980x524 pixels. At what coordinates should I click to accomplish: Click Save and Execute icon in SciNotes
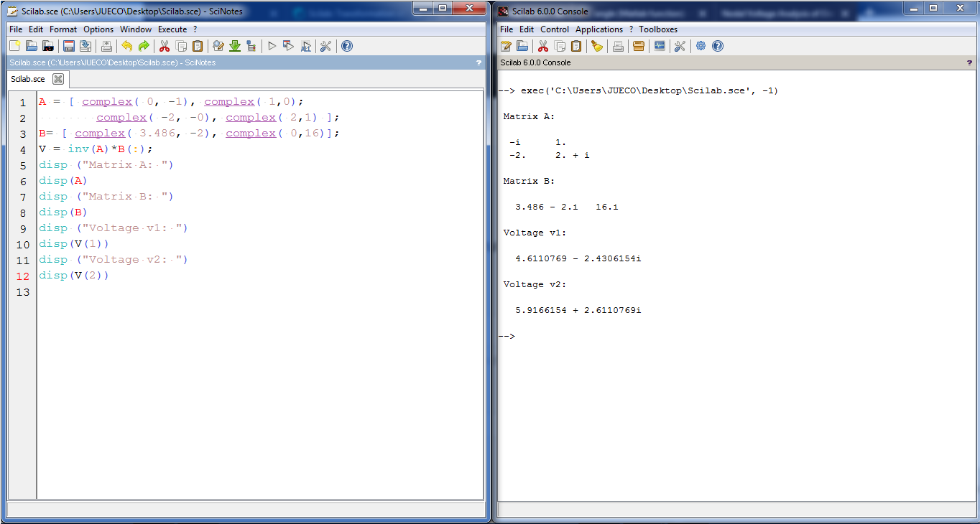click(x=289, y=46)
